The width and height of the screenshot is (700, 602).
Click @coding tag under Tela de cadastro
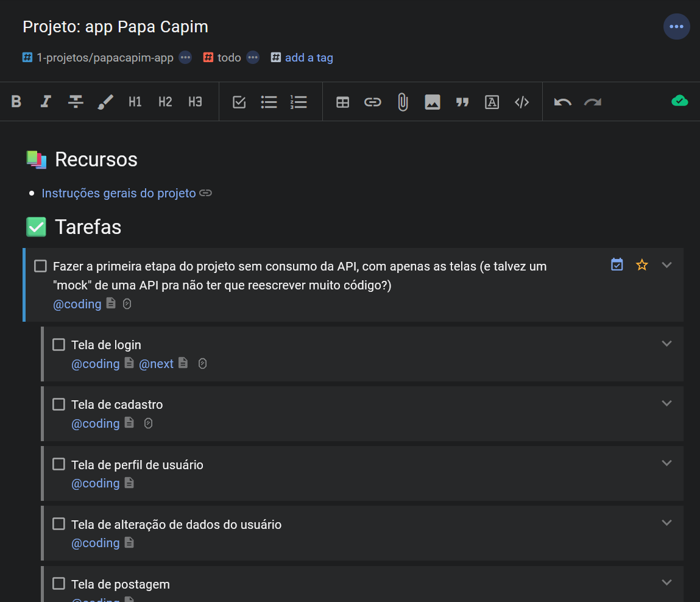(96, 423)
